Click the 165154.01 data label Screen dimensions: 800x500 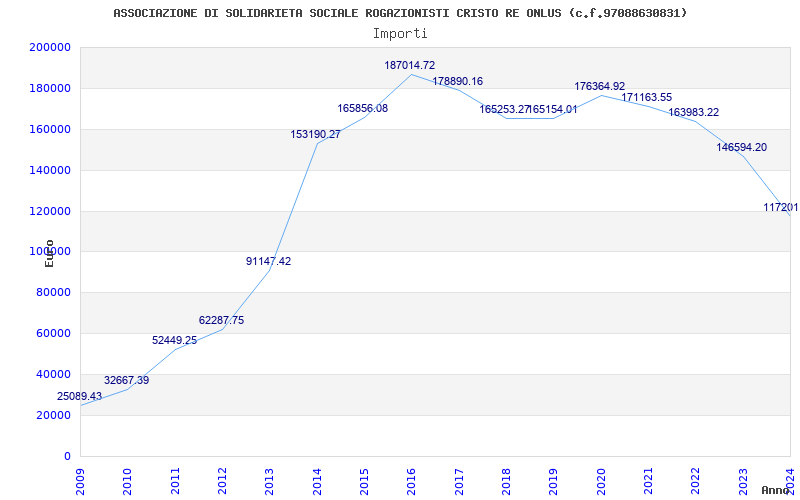[x=553, y=109]
